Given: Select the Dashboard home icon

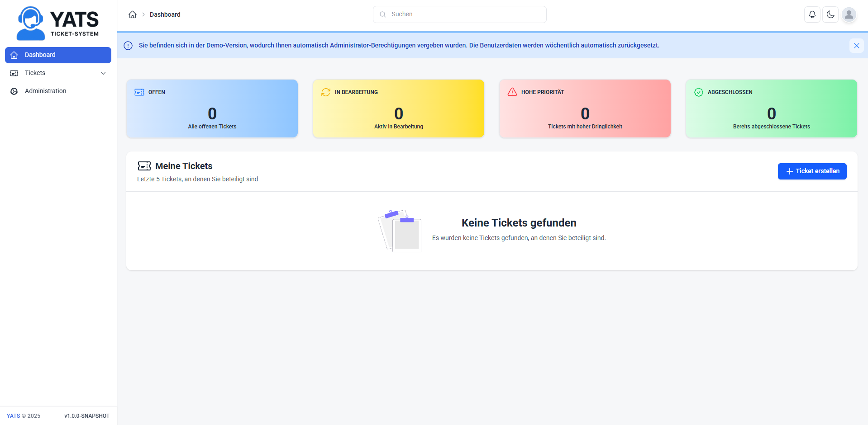Looking at the screenshot, I should pyautogui.click(x=14, y=55).
